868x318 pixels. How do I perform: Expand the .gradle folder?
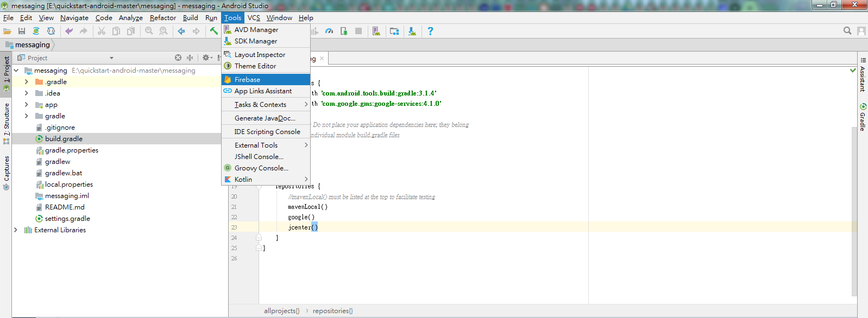point(27,82)
